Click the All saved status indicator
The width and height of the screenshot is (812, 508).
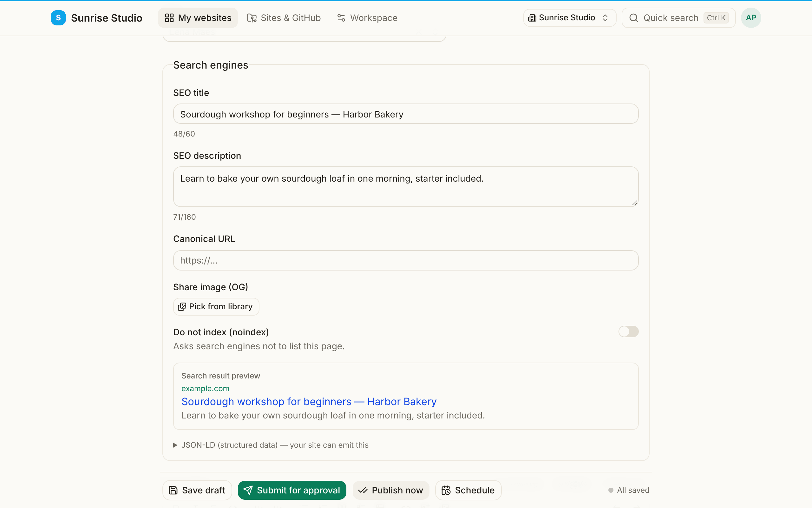(x=629, y=490)
